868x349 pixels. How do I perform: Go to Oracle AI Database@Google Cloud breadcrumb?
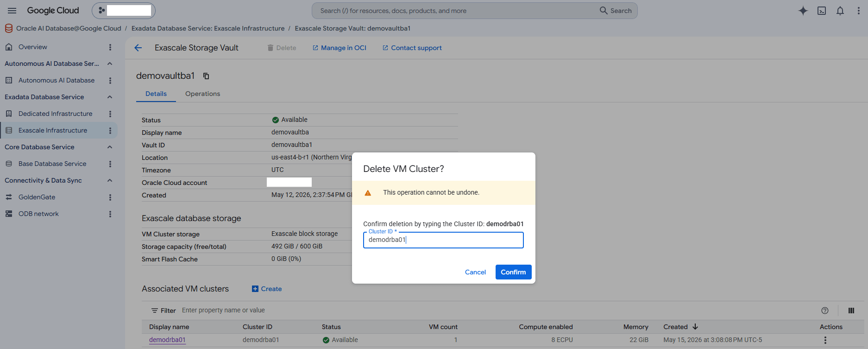tap(69, 28)
